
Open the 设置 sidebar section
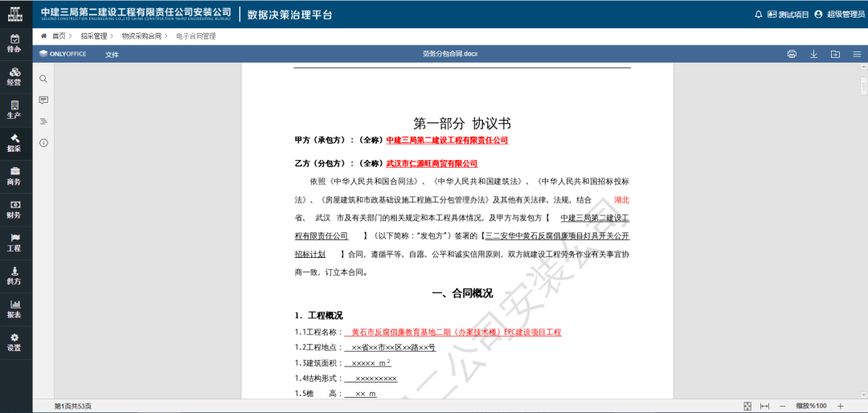click(x=15, y=342)
